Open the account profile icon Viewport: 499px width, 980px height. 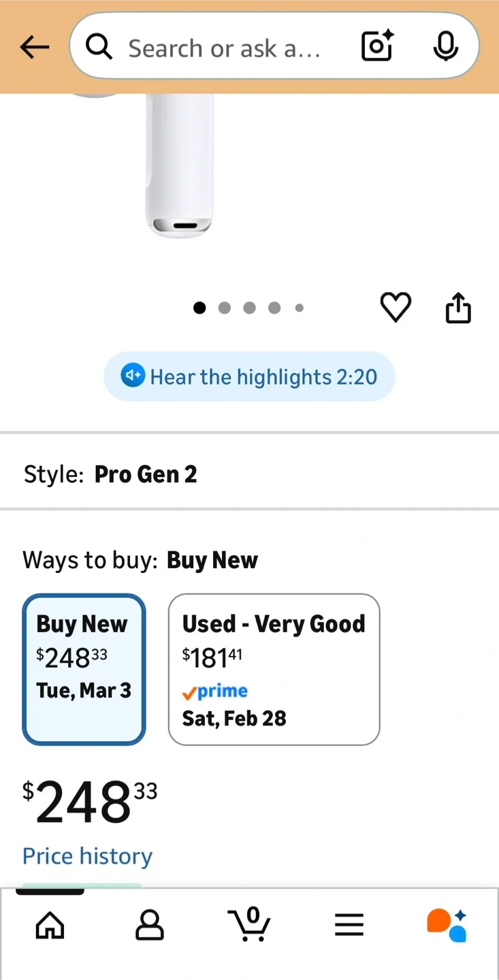150,926
